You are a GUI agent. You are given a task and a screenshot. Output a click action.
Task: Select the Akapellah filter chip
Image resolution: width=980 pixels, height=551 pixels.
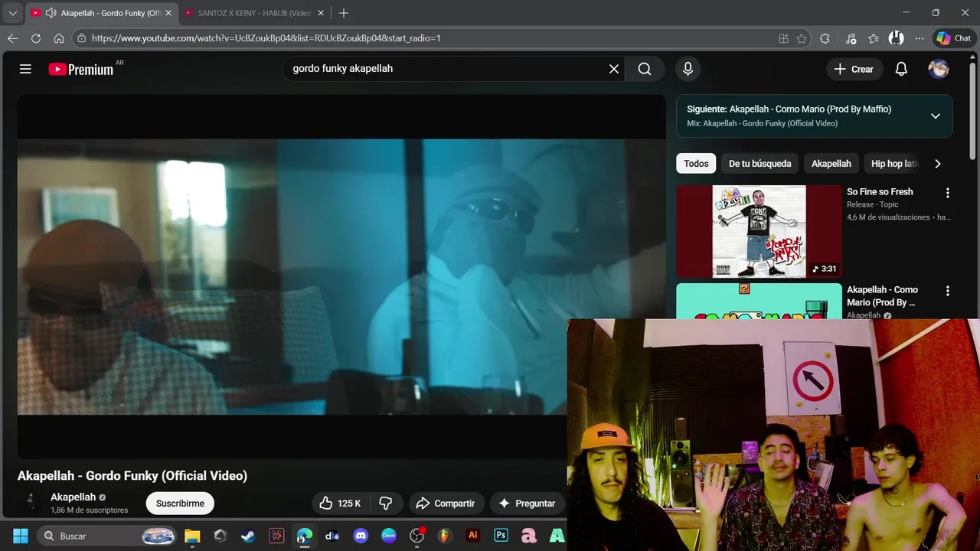click(x=831, y=164)
